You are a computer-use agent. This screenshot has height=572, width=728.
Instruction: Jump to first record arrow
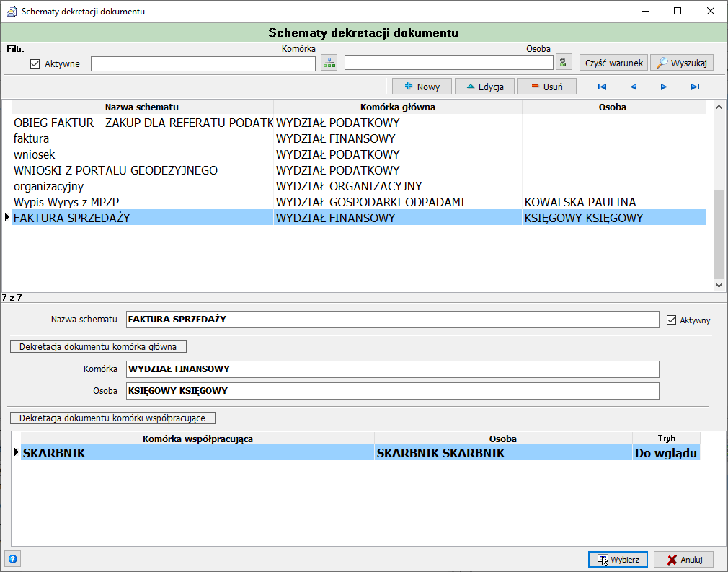(x=602, y=87)
